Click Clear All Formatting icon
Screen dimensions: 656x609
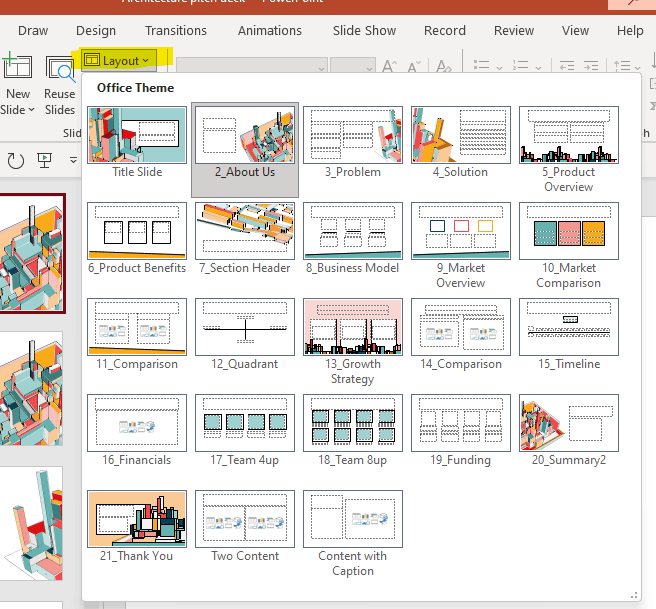click(444, 66)
